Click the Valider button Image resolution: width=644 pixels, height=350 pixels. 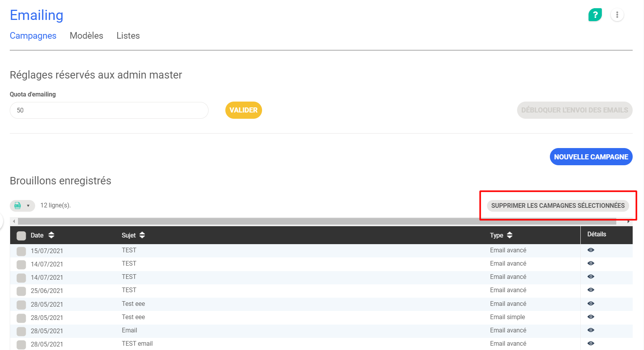tap(243, 110)
